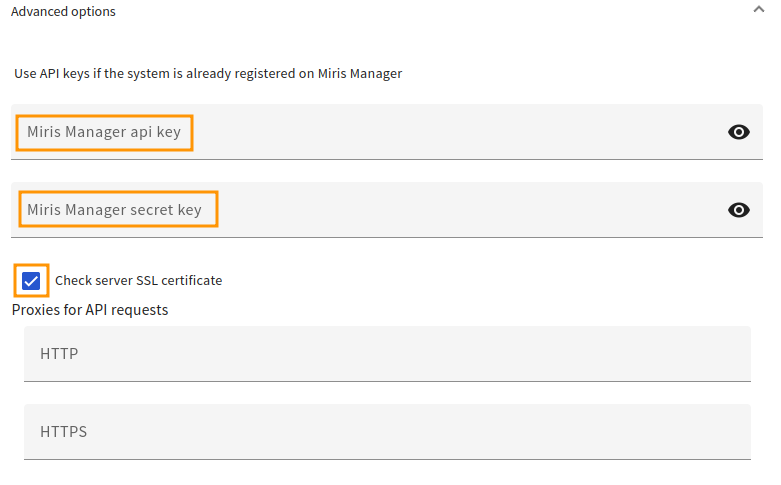Click the upward caret next to Advanced options

click(758, 9)
